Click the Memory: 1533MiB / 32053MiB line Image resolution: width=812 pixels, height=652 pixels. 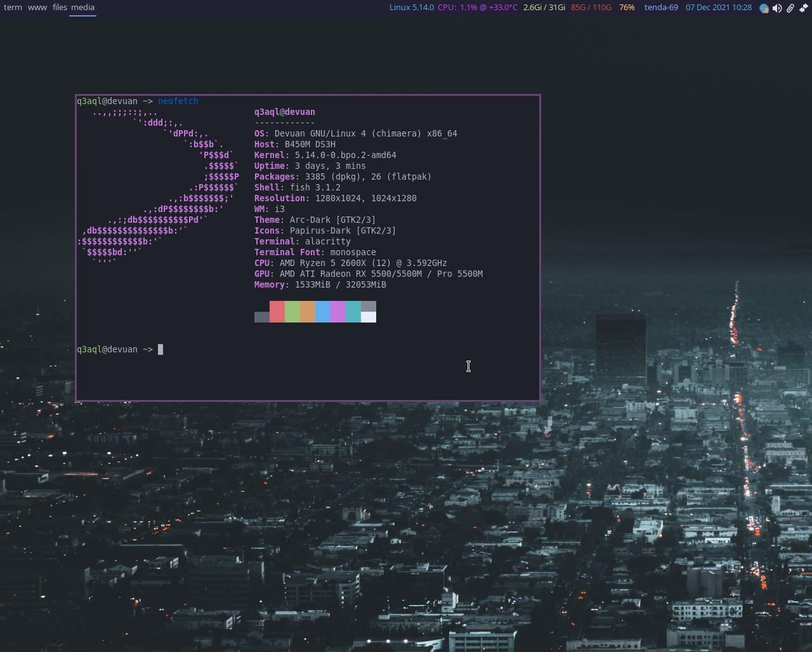(x=320, y=284)
